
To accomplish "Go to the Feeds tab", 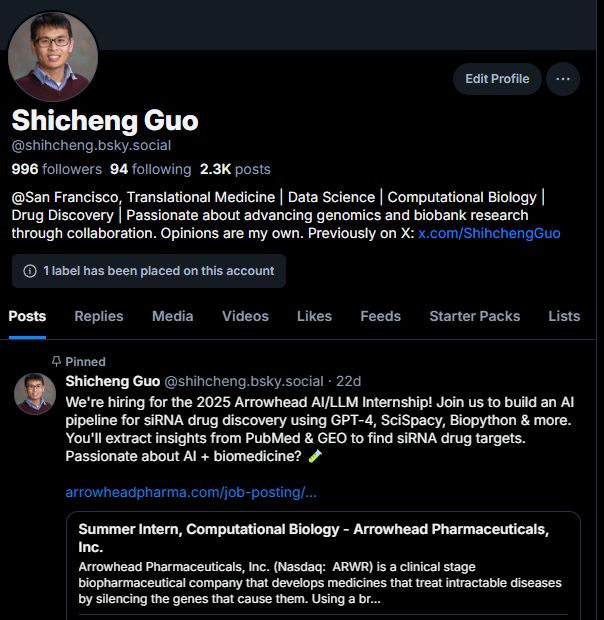I will [381, 316].
